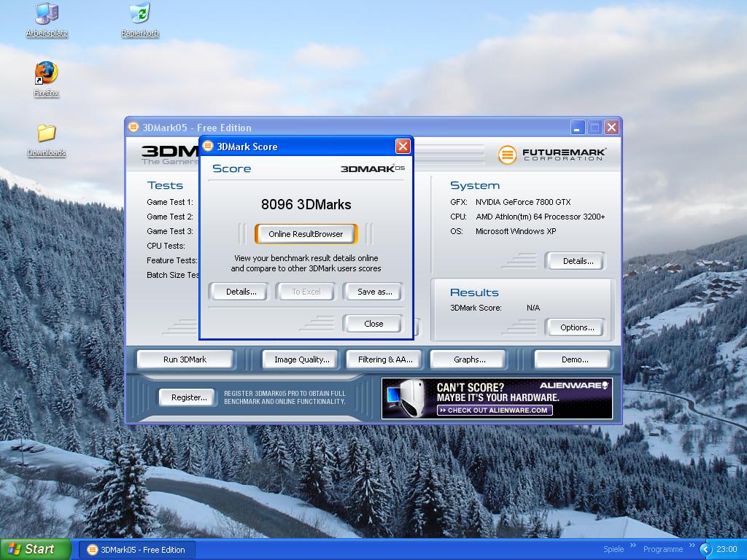Open the Online ResultBrowser
747x560 pixels.
pyautogui.click(x=306, y=234)
